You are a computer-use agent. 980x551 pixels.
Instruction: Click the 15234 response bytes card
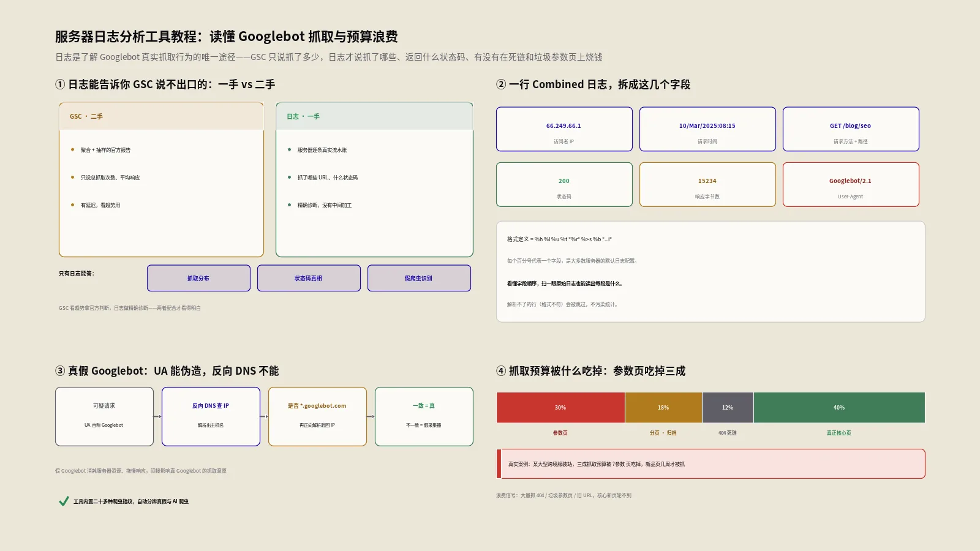tap(707, 184)
